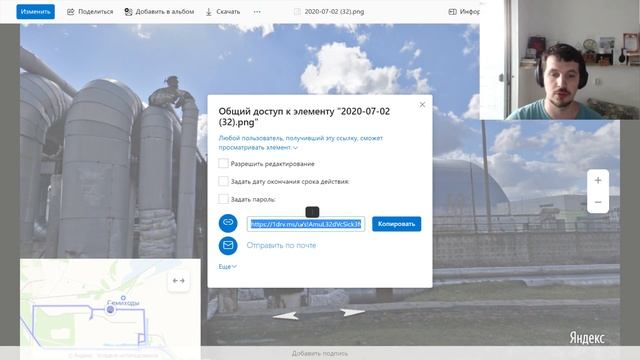Open the Поделиться share option

[90, 12]
